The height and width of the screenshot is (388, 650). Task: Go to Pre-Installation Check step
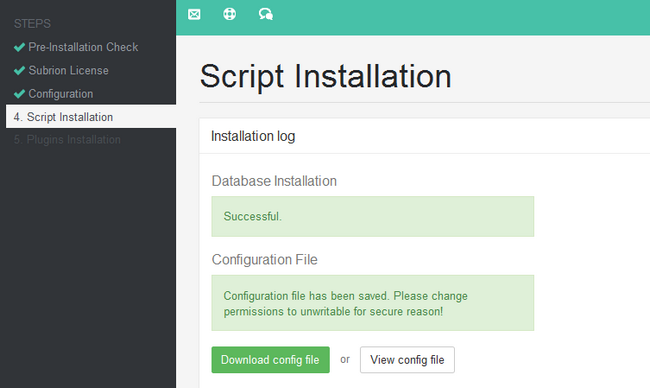click(x=83, y=47)
